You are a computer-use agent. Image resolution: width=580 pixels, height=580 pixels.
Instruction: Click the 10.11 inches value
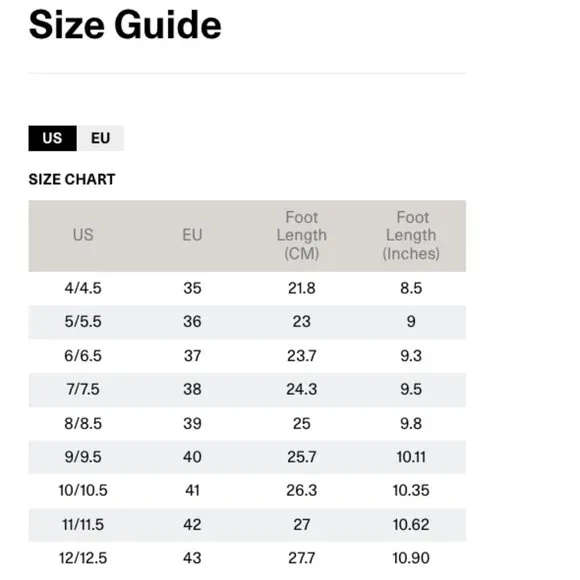(411, 457)
